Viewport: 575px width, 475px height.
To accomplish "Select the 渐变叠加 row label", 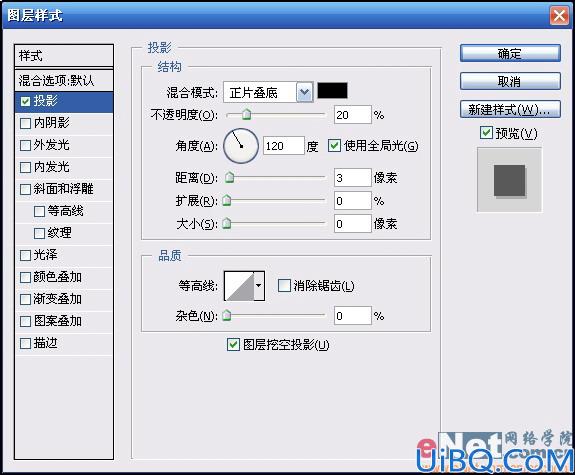I will (x=58, y=299).
